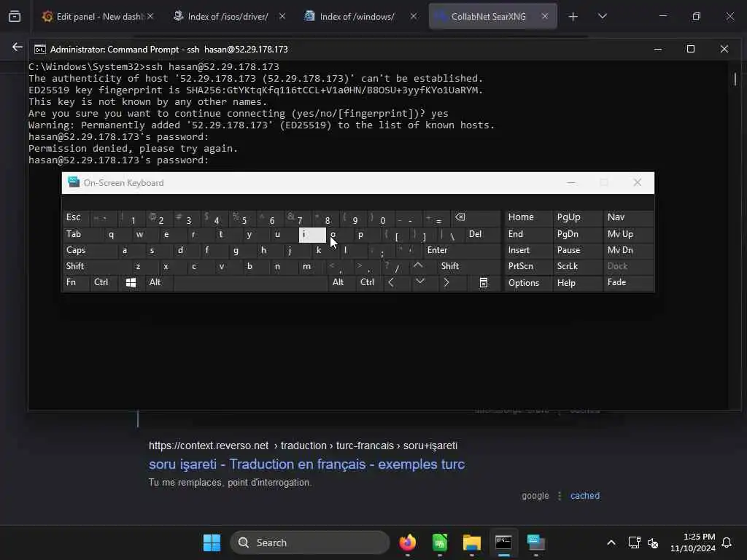
Task: Toggle the left Alt key
Action: (x=159, y=282)
